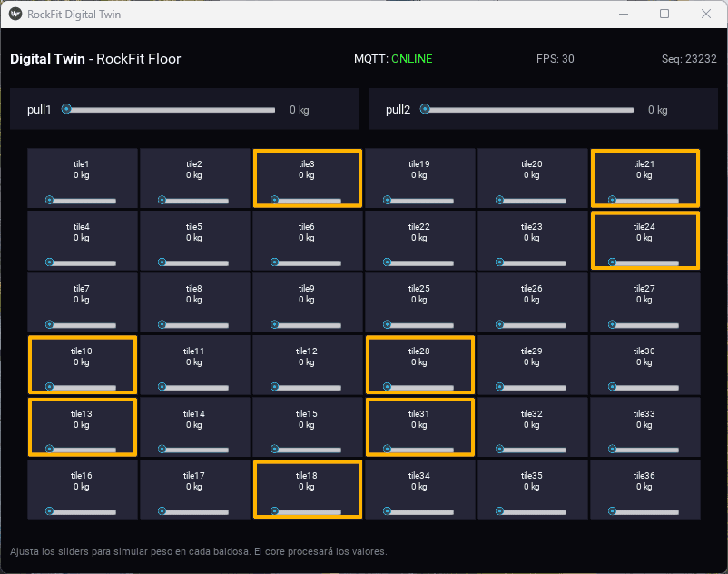
Task: Click the tile4 weight slider
Action: pyautogui.click(x=81, y=262)
